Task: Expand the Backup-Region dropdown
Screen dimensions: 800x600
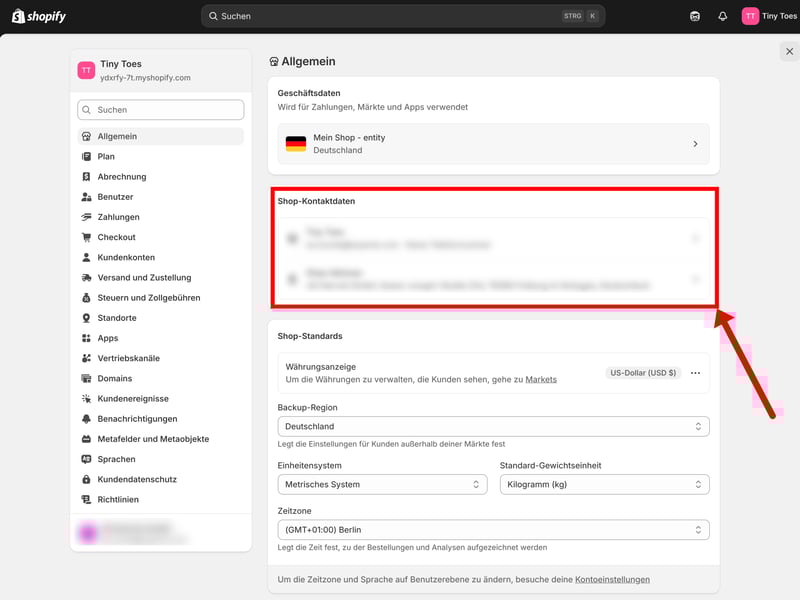Action: click(x=493, y=426)
